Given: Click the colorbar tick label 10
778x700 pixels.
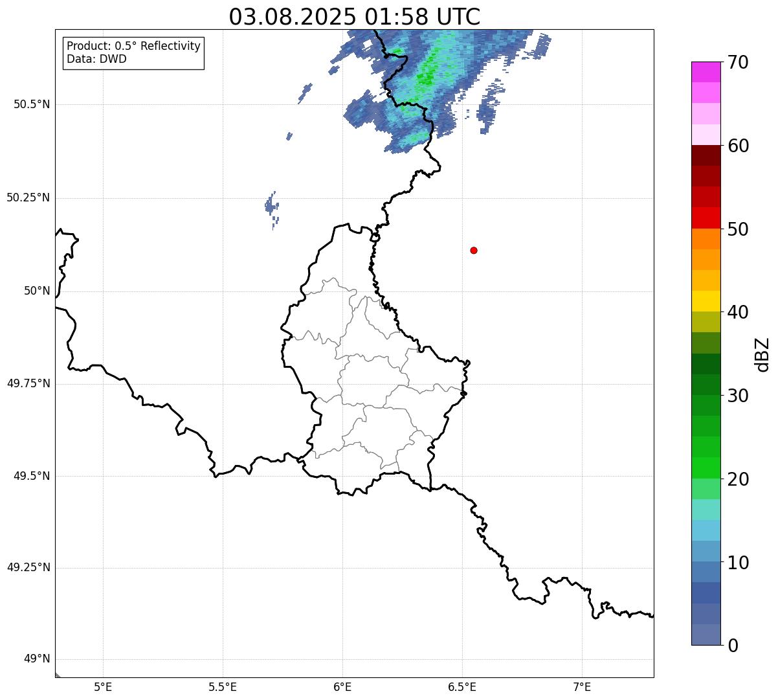Looking at the screenshot, I should coord(738,562).
